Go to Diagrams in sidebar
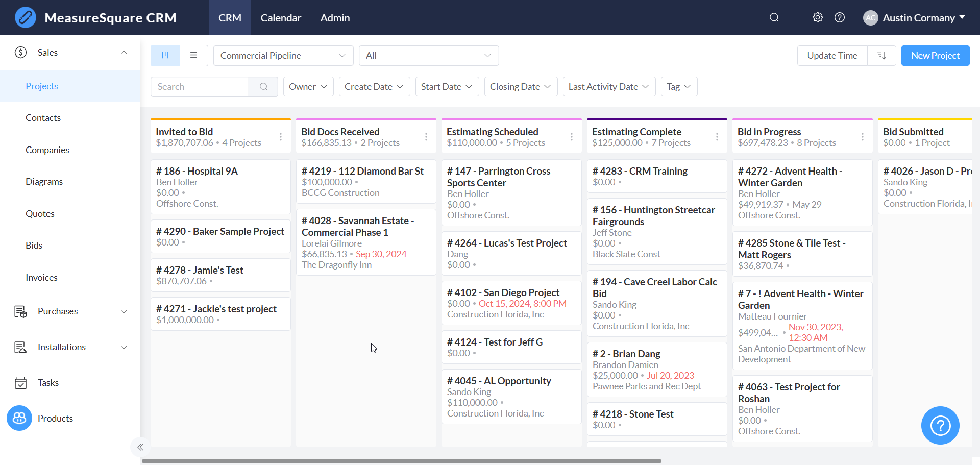 click(70, 182)
